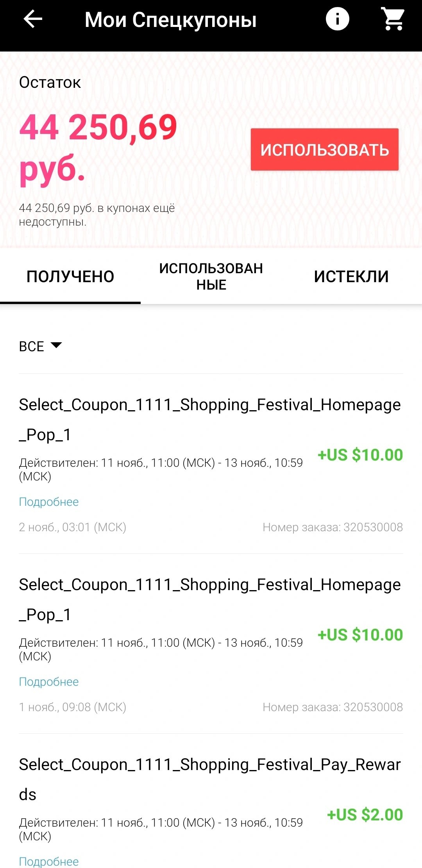Tap the Мои Спецкупоны page title
This screenshot has height=868, width=422.
[x=171, y=20]
